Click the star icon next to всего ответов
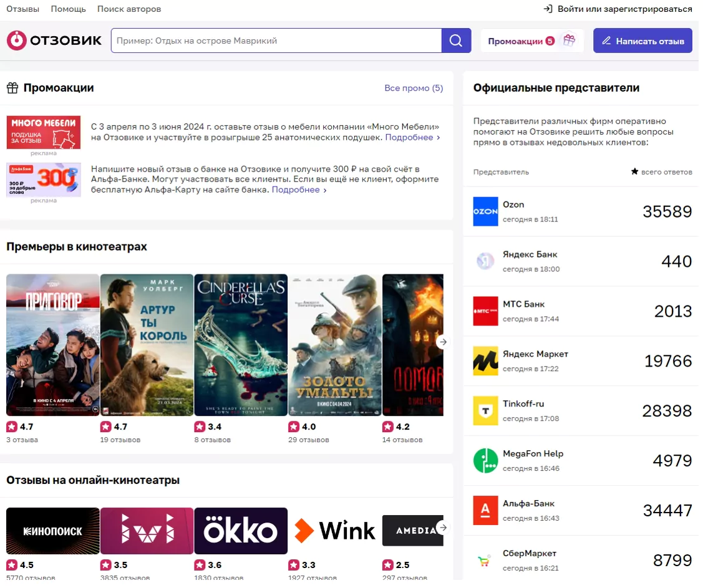 (x=639, y=173)
